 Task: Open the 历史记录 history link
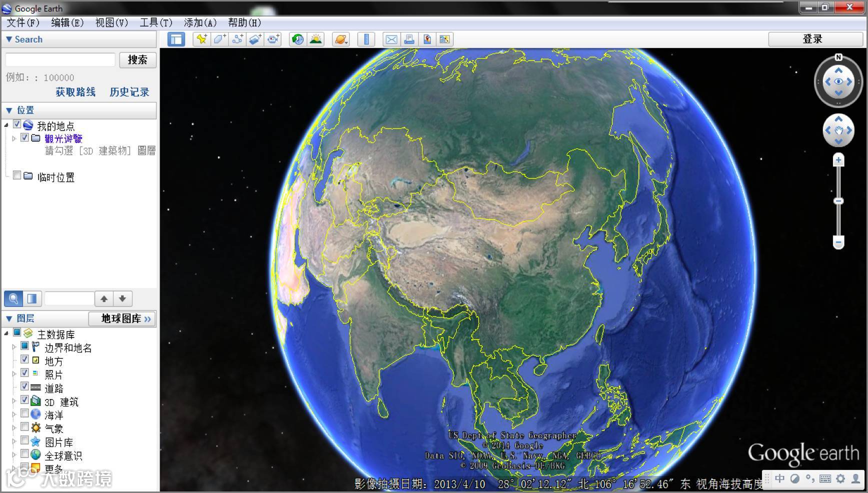point(130,92)
